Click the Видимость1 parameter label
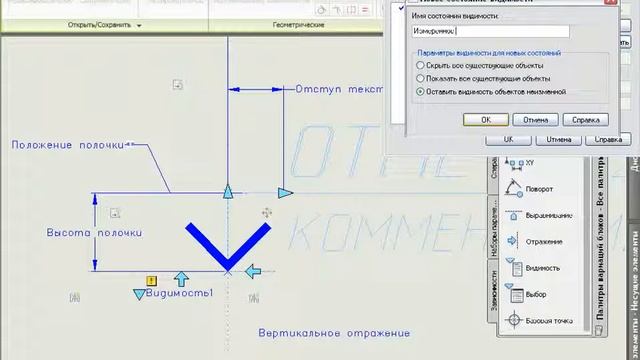 pyautogui.click(x=180, y=293)
